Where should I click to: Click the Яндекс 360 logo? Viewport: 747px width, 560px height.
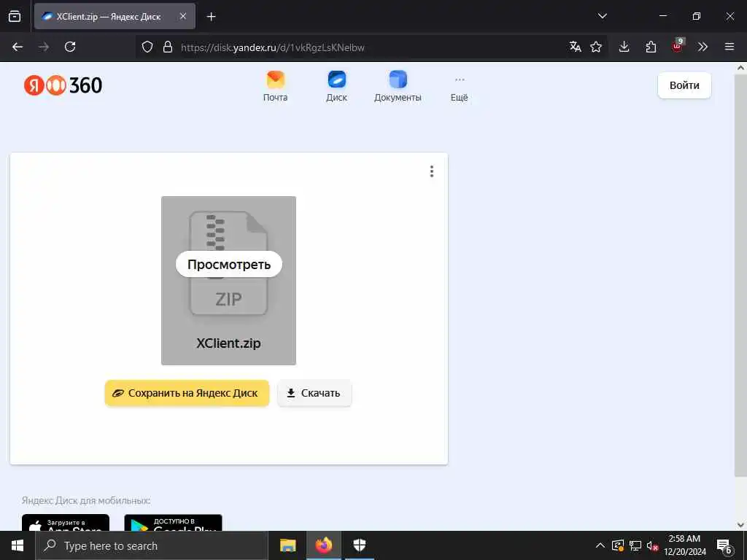point(63,85)
